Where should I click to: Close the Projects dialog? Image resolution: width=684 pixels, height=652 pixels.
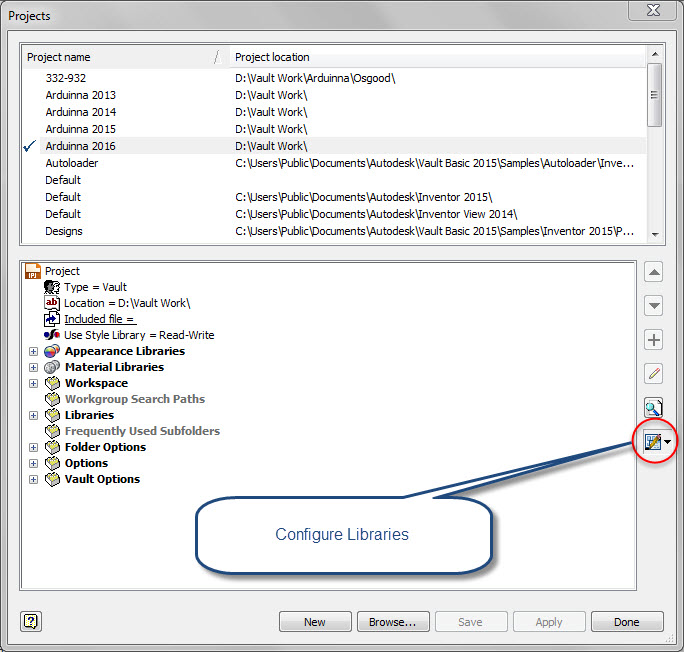(653, 10)
